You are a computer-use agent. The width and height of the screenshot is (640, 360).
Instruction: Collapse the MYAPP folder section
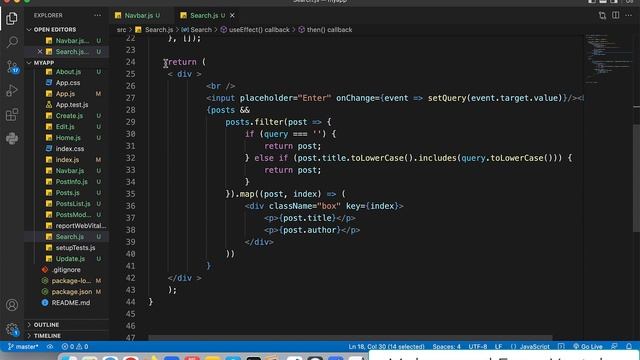pos(44,63)
